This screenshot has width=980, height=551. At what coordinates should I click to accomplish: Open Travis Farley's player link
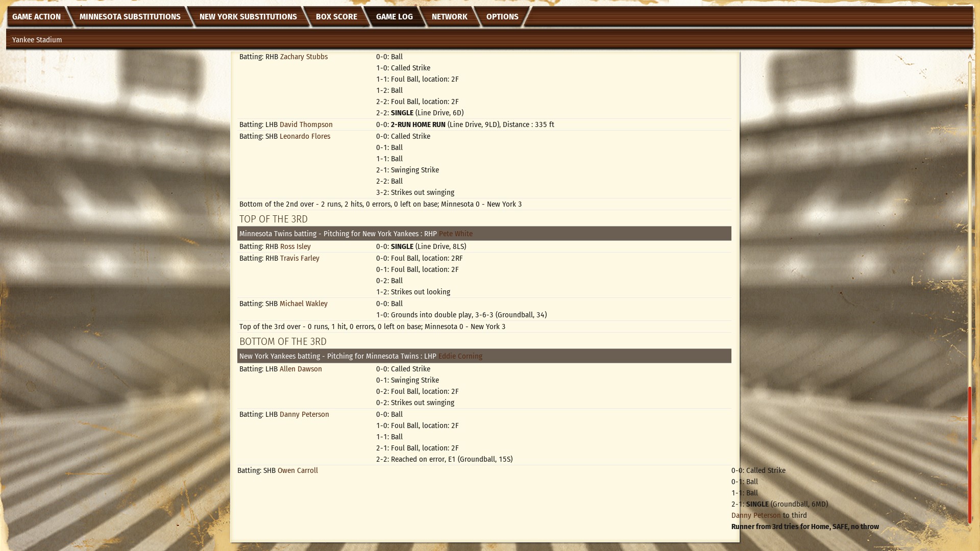[x=300, y=259]
